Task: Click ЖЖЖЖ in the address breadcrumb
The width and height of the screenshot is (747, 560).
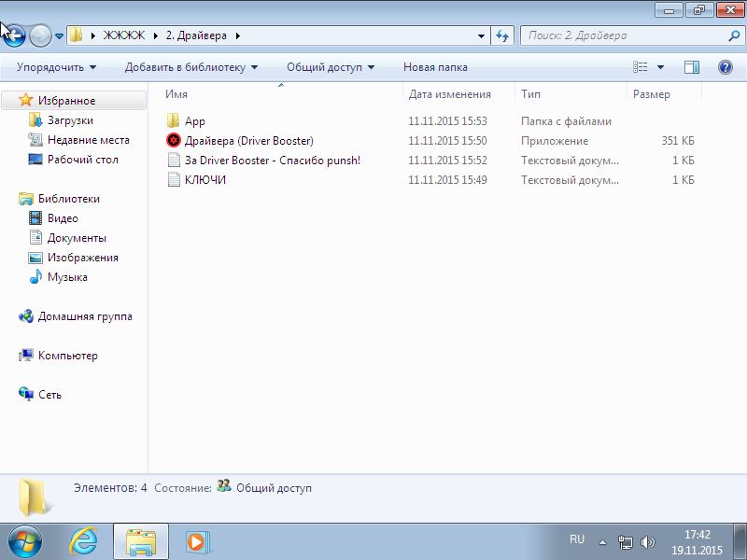Action: 124,35
